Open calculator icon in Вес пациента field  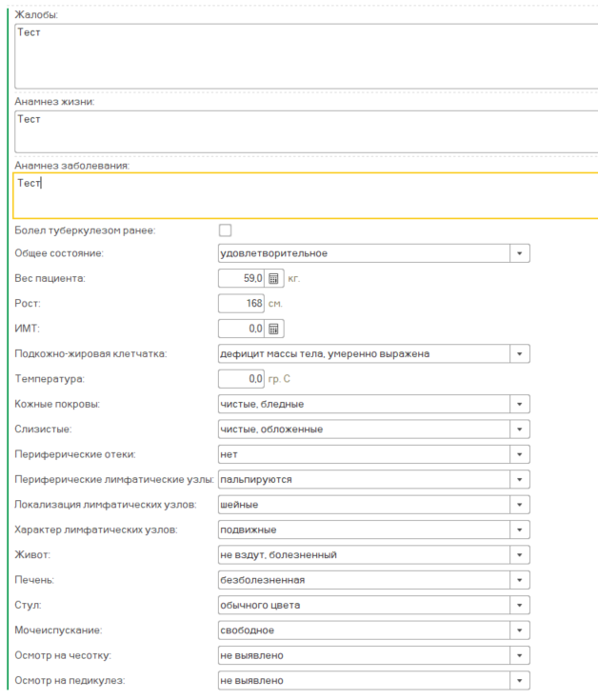[274, 279]
